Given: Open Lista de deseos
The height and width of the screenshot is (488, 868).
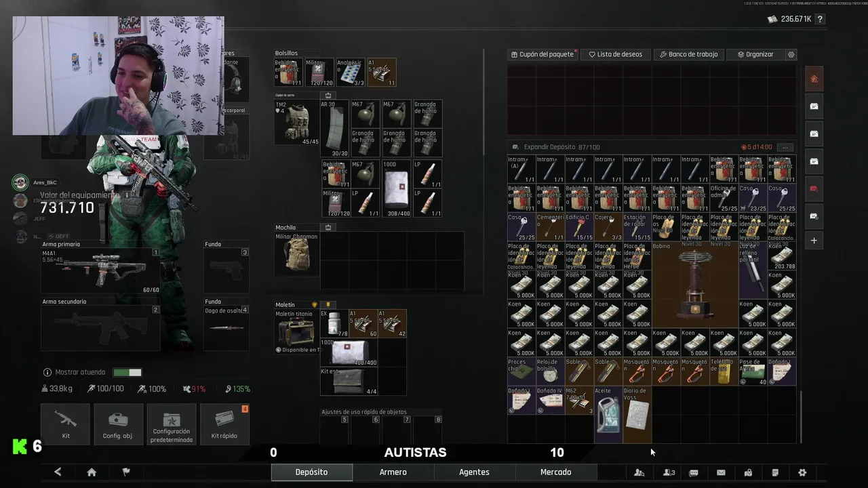Looking at the screenshot, I should (616, 54).
